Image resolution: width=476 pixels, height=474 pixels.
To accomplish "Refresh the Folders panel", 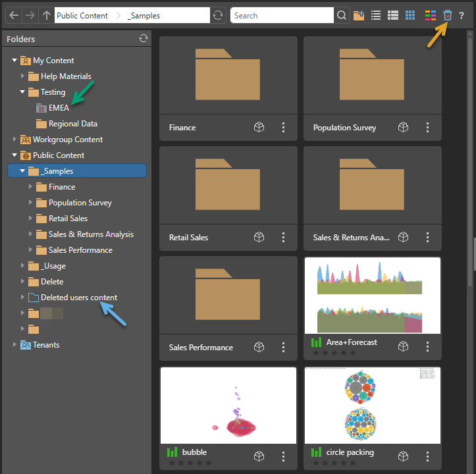I will (x=144, y=39).
